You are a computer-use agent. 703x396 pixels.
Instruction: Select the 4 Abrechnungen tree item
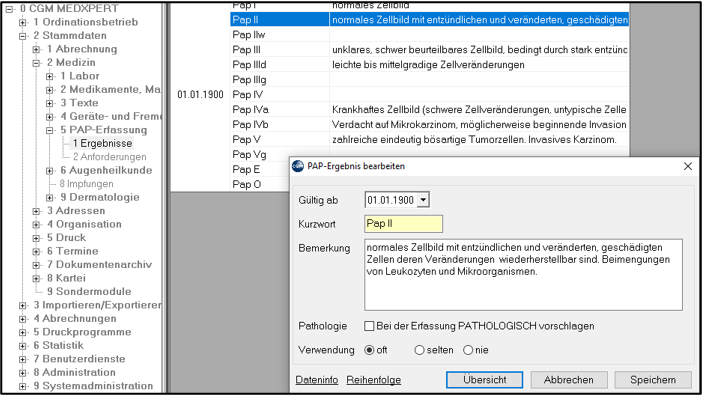click(x=74, y=319)
